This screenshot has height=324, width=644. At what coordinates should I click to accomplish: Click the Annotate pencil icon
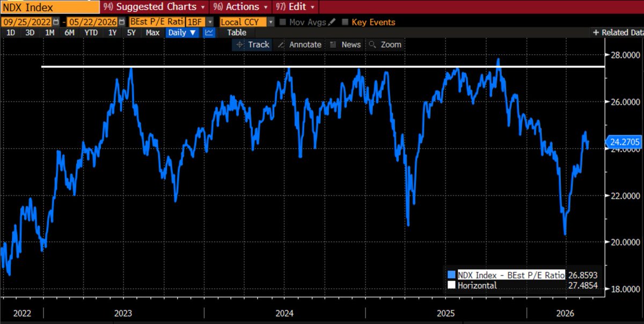tap(282, 45)
